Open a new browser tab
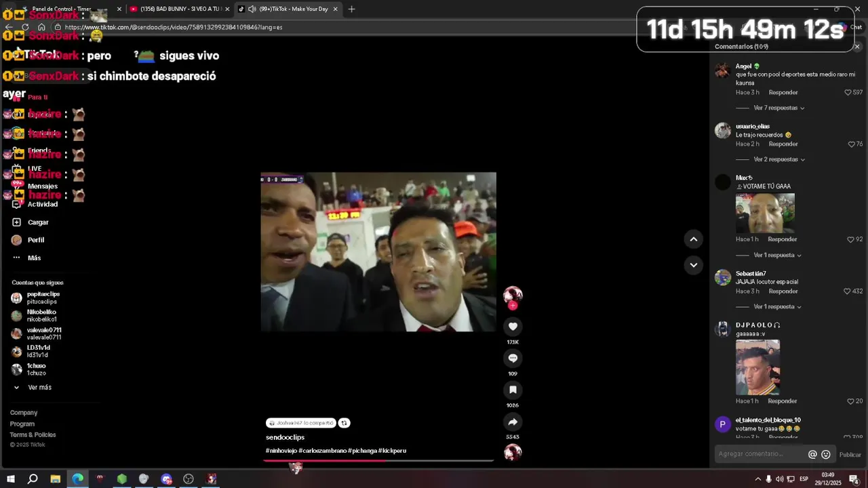The height and width of the screenshot is (488, 868). click(351, 9)
